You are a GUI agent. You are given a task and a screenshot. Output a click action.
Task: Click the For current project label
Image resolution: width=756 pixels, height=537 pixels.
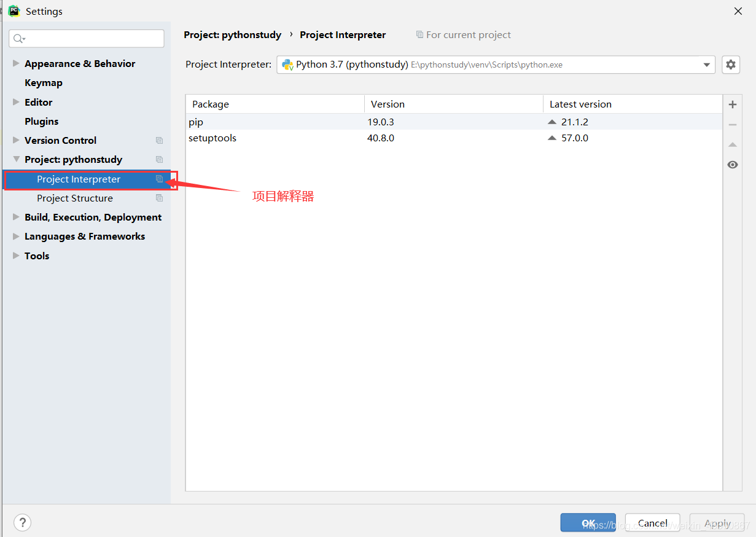click(x=469, y=35)
